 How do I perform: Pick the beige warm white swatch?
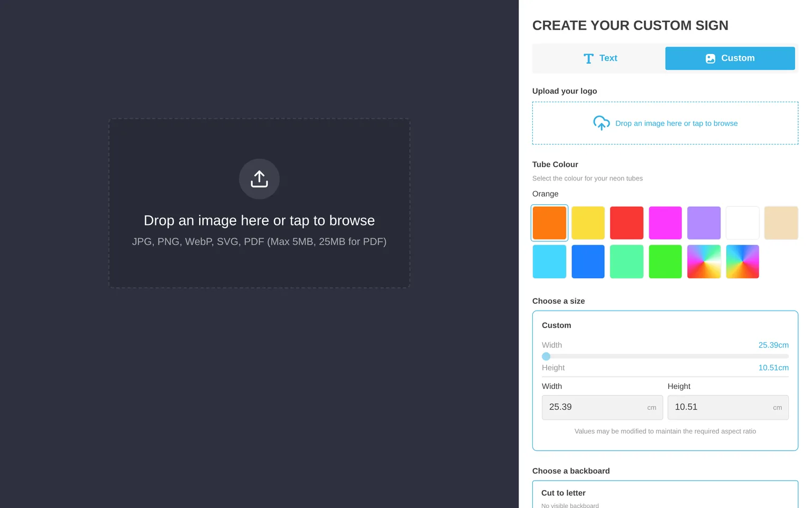(781, 223)
